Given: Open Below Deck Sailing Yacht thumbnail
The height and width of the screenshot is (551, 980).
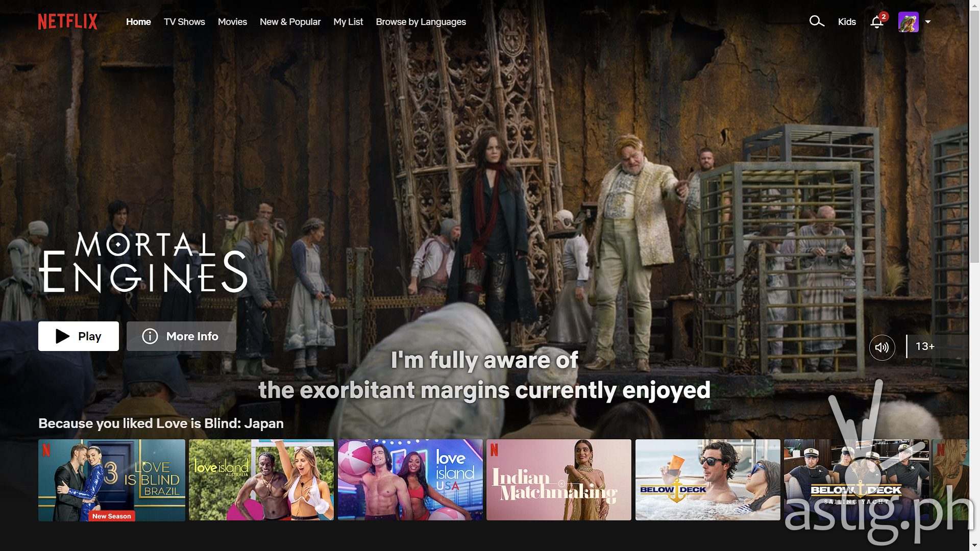Looking at the screenshot, I should coord(856,480).
